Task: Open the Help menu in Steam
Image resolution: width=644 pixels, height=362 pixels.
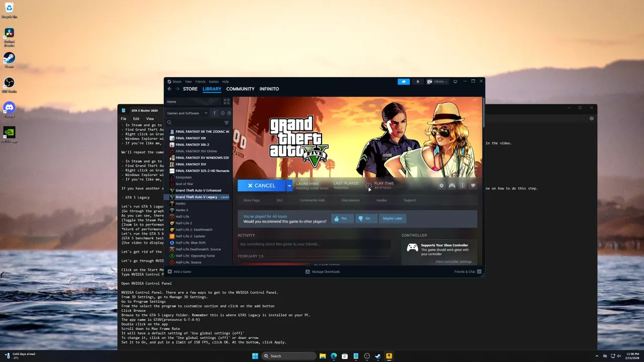Action: 225,81
